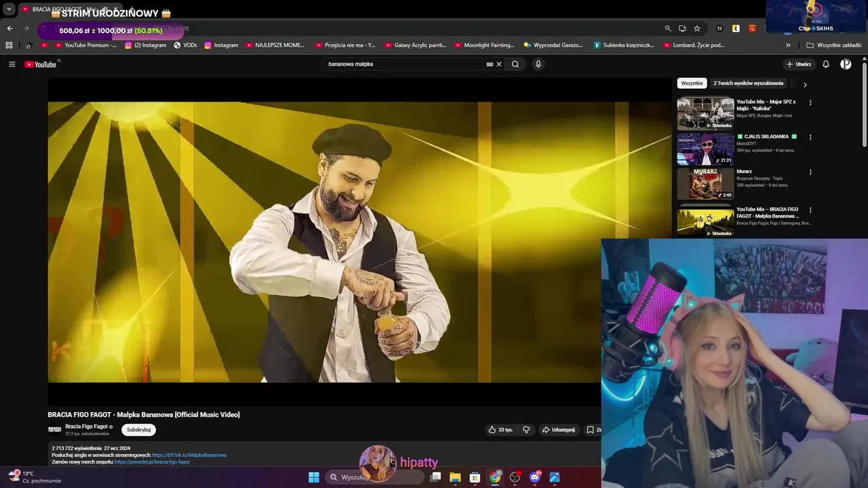Image resolution: width=868 pixels, height=488 pixels.
Task: Open options for CJALIS SKŁADANKA video
Action: click(810, 138)
